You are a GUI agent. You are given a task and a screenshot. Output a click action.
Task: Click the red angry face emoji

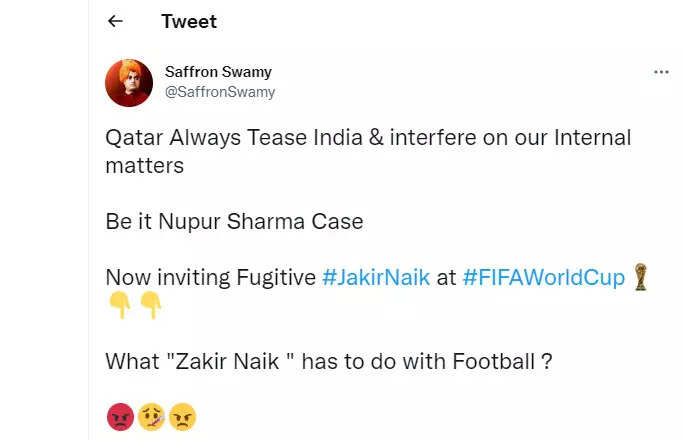pos(119,417)
